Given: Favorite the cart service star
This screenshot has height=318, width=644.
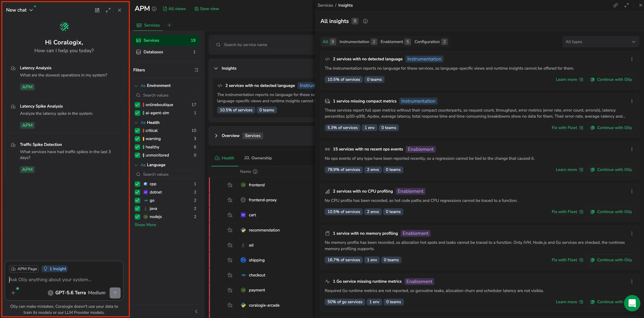Looking at the screenshot, I should tap(230, 215).
